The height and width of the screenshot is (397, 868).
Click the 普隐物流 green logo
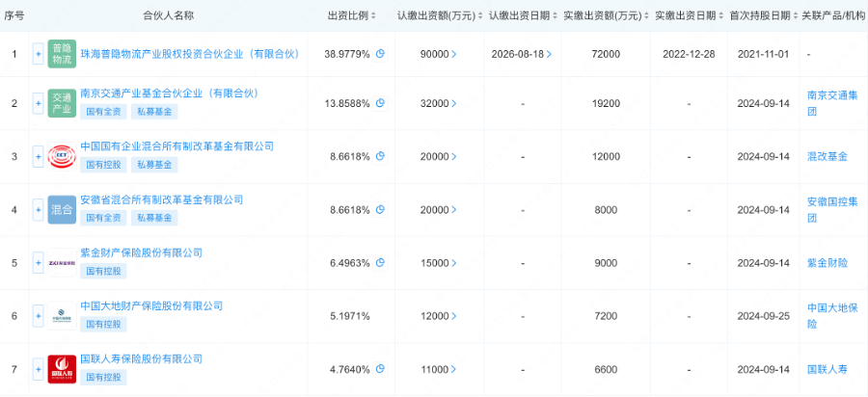(x=62, y=54)
